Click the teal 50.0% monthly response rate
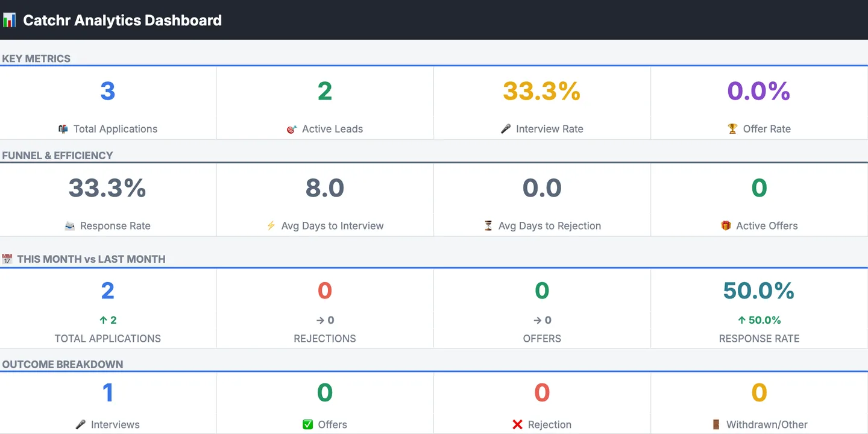This screenshot has width=868, height=434. (759, 291)
